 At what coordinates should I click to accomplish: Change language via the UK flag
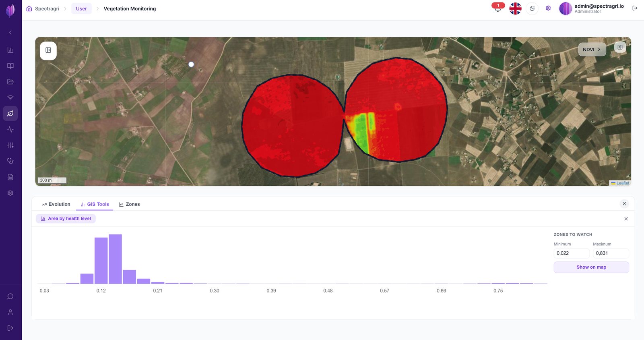pyautogui.click(x=515, y=8)
